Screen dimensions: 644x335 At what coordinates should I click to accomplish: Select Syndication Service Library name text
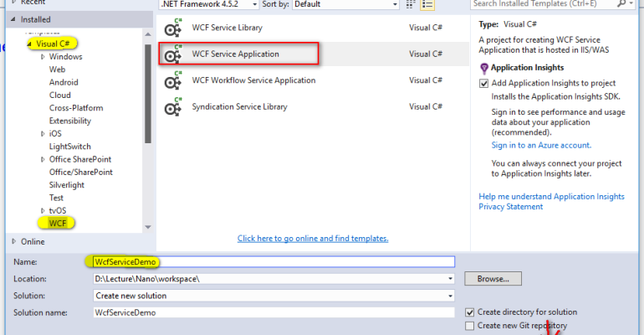[x=239, y=106]
